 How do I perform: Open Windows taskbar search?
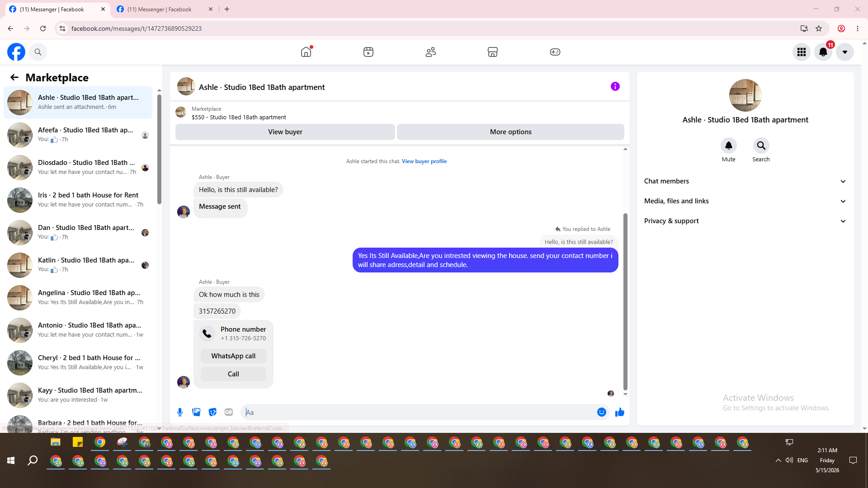coord(33,460)
